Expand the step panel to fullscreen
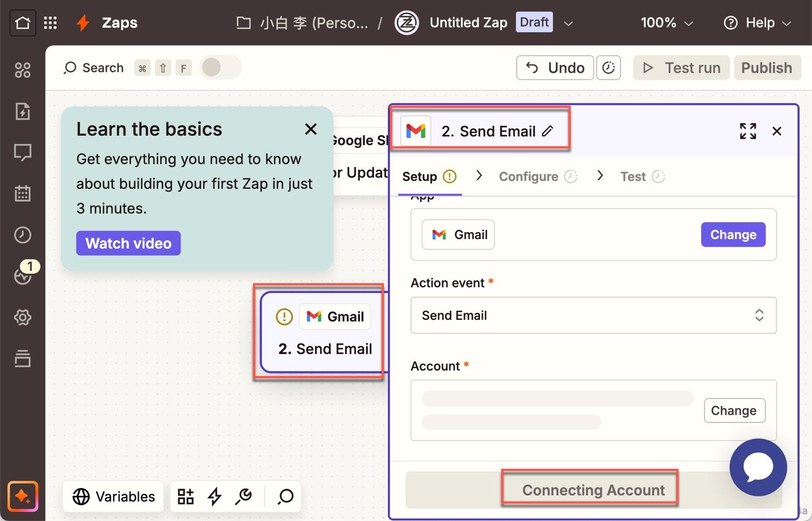812x521 pixels. pyautogui.click(x=748, y=131)
